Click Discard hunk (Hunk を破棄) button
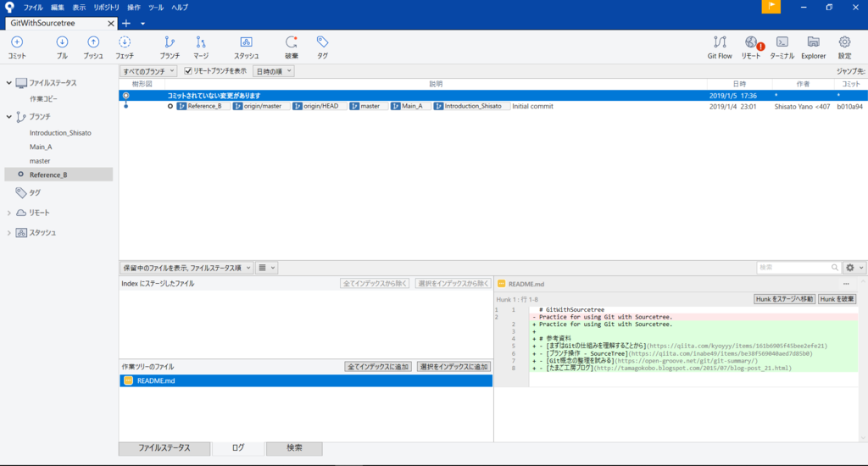The width and height of the screenshot is (868, 466). (x=837, y=299)
